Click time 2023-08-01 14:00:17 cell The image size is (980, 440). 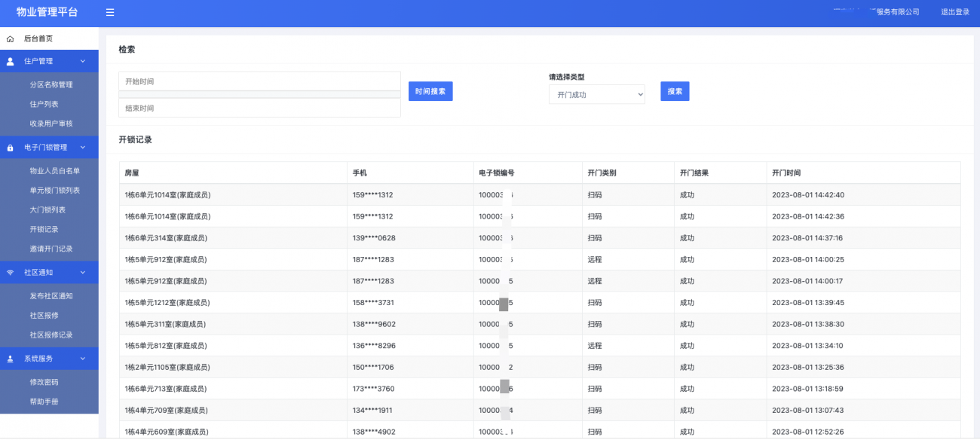click(x=863, y=281)
